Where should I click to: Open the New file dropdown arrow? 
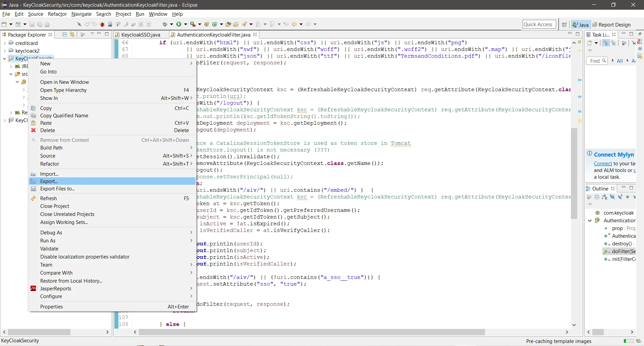pyautogui.click(x=11, y=24)
